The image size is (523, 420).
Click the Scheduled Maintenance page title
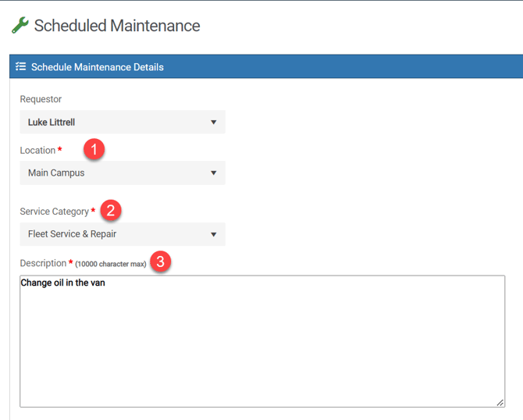pyautogui.click(x=117, y=26)
